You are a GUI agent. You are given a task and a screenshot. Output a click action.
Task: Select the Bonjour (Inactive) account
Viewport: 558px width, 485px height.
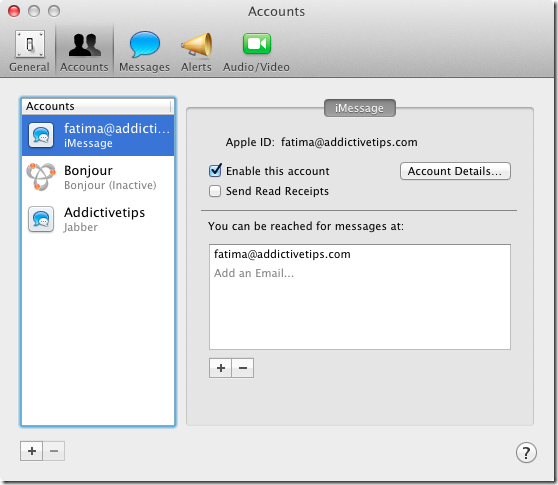(x=98, y=177)
